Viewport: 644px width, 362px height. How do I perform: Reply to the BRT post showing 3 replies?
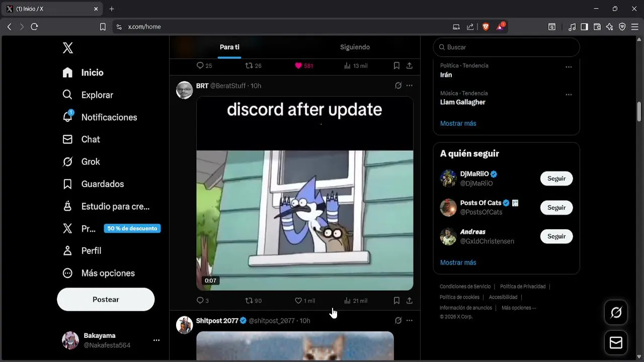pyautogui.click(x=202, y=301)
